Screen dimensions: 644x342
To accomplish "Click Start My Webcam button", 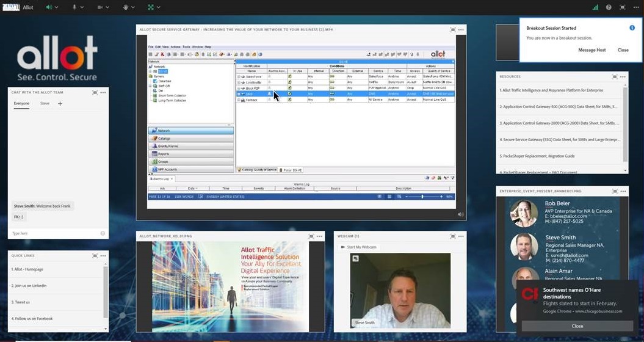I will 358,247.
